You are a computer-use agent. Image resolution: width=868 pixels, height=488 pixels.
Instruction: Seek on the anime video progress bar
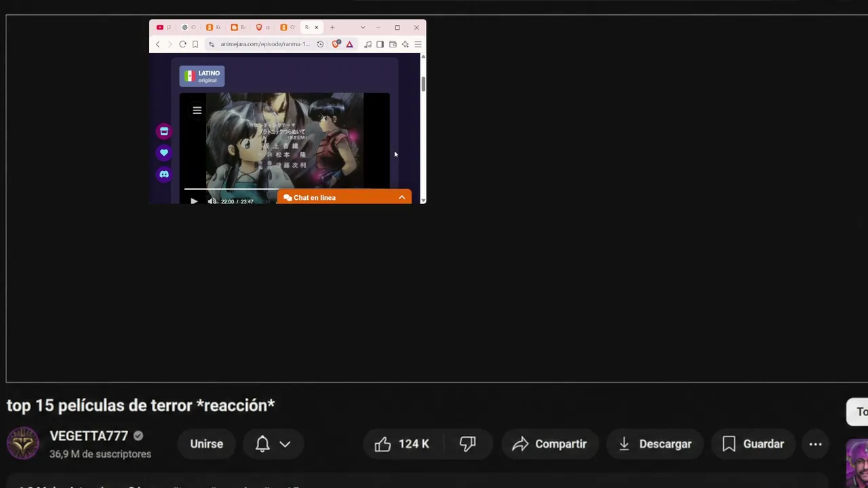coord(285,189)
